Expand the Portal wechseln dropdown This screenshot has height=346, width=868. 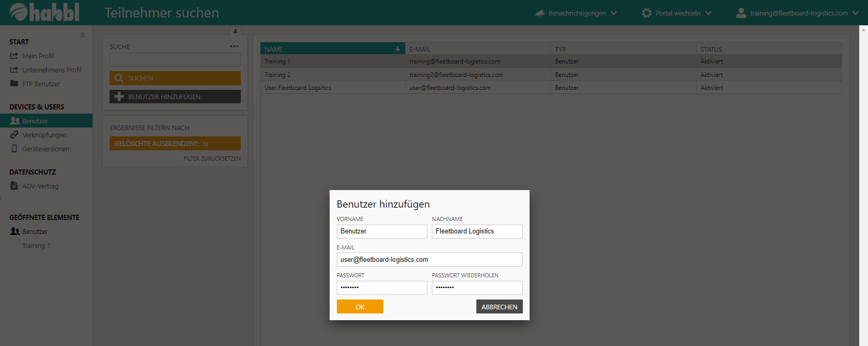[708, 13]
